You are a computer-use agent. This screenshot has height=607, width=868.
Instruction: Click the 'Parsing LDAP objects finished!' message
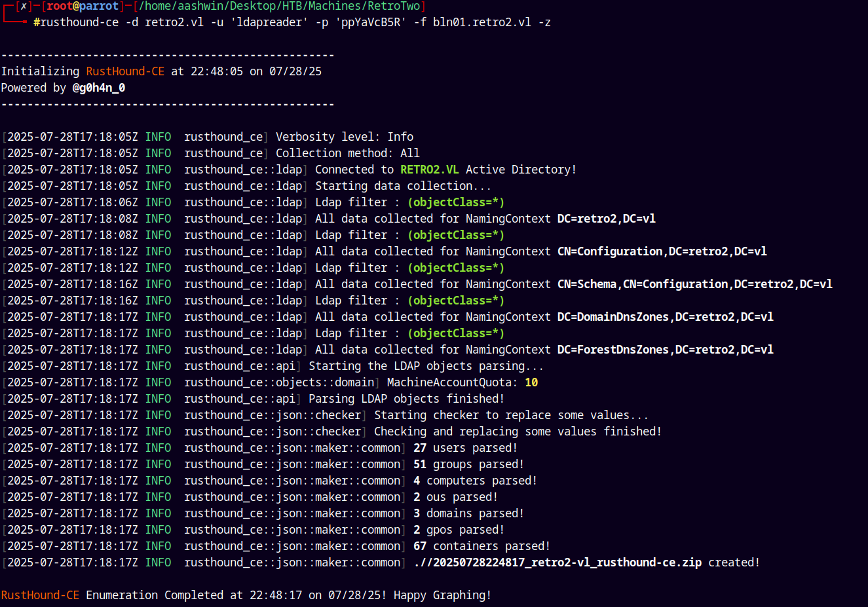pyautogui.click(x=407, y=399)
